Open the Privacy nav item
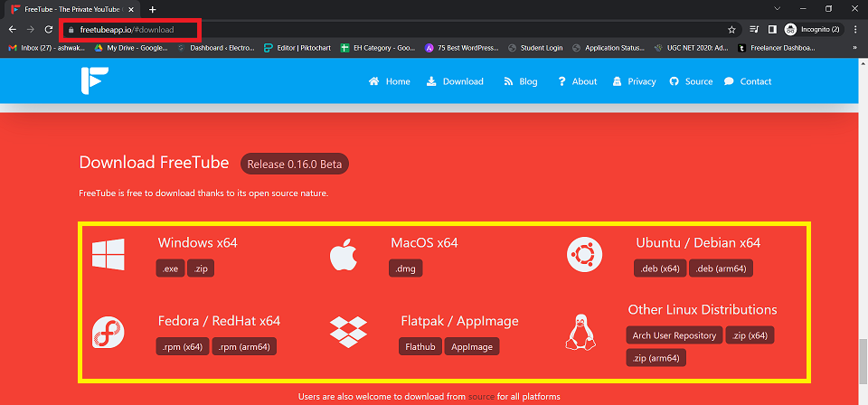 point(635,81)
